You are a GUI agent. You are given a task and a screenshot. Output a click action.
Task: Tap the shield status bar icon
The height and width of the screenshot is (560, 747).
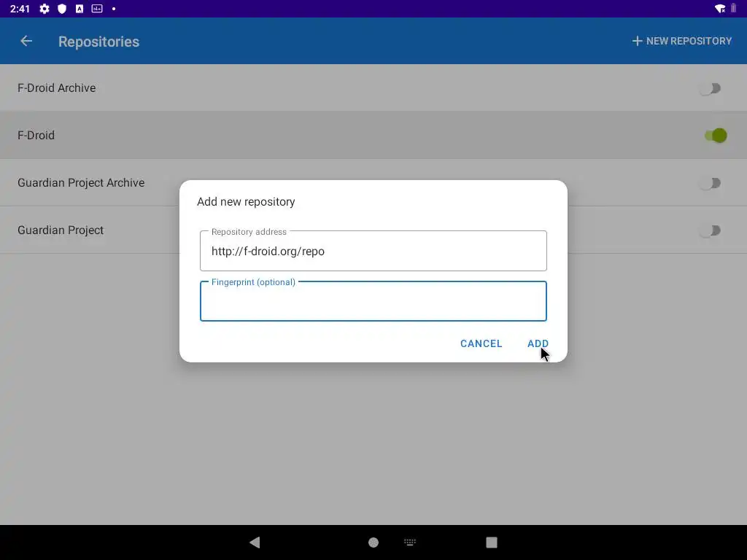pos(62,9)
